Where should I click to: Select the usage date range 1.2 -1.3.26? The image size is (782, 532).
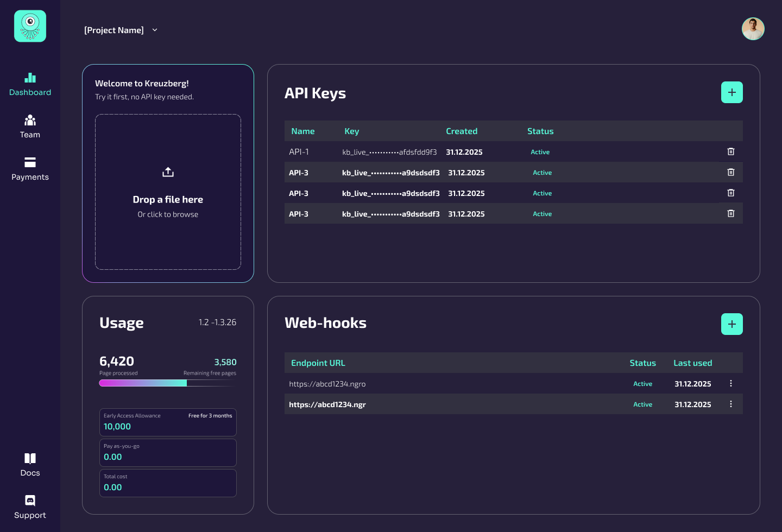coord(217,322)
